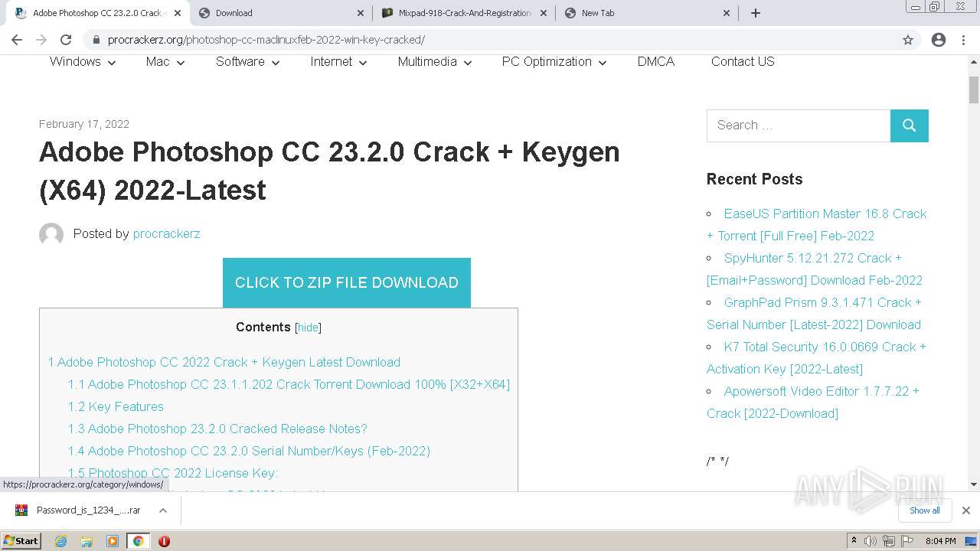Screen dimensions: 980x551
Task: Close the New Tab tab
Action: (x=727, y=13)
